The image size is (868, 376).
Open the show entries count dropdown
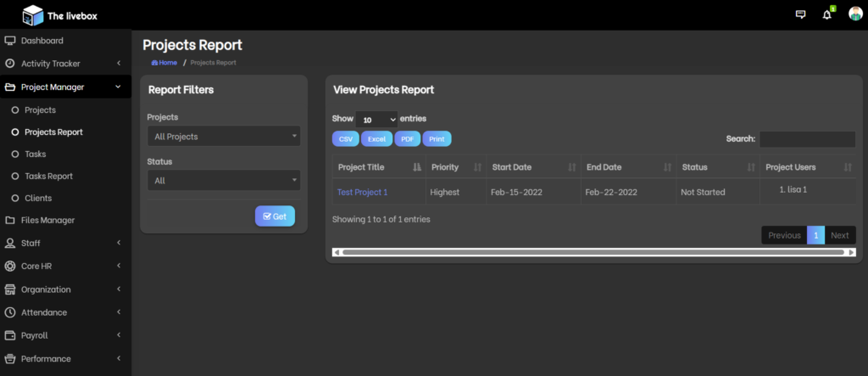click(376, 120)
